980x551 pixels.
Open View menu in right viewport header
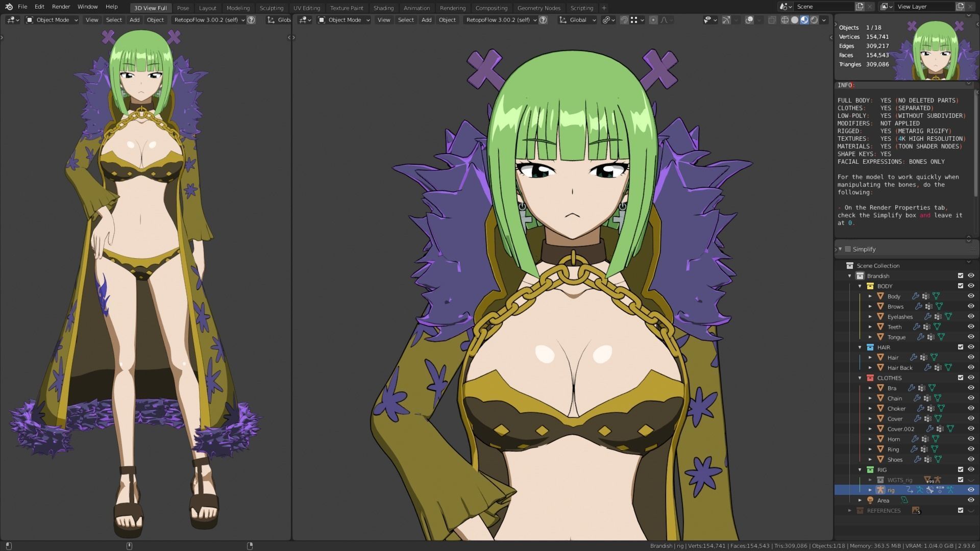tap(384, 20)
